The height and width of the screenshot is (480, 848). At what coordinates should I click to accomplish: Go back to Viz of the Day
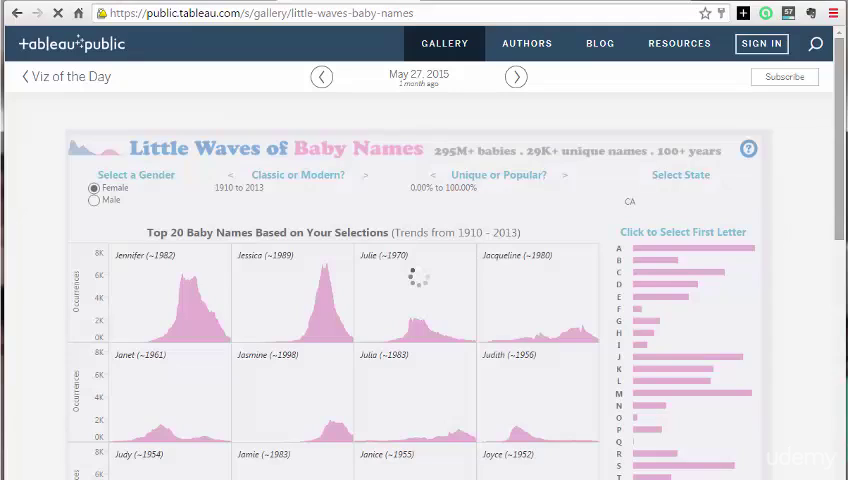pyautogui.click(x=67, y=77)
